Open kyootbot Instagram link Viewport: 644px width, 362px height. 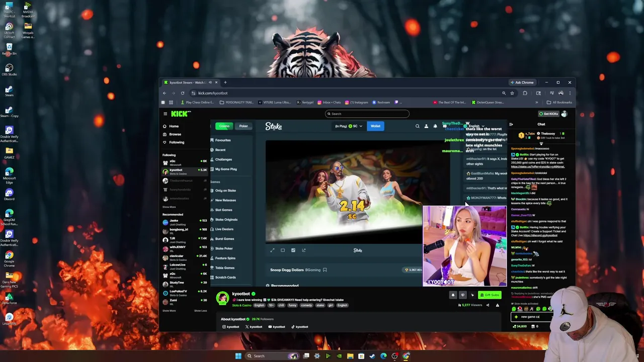coord(231,327)
